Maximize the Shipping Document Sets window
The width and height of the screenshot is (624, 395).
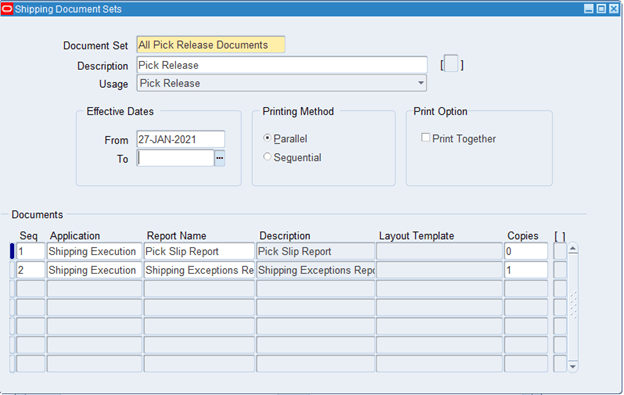(x=601, y=9)
